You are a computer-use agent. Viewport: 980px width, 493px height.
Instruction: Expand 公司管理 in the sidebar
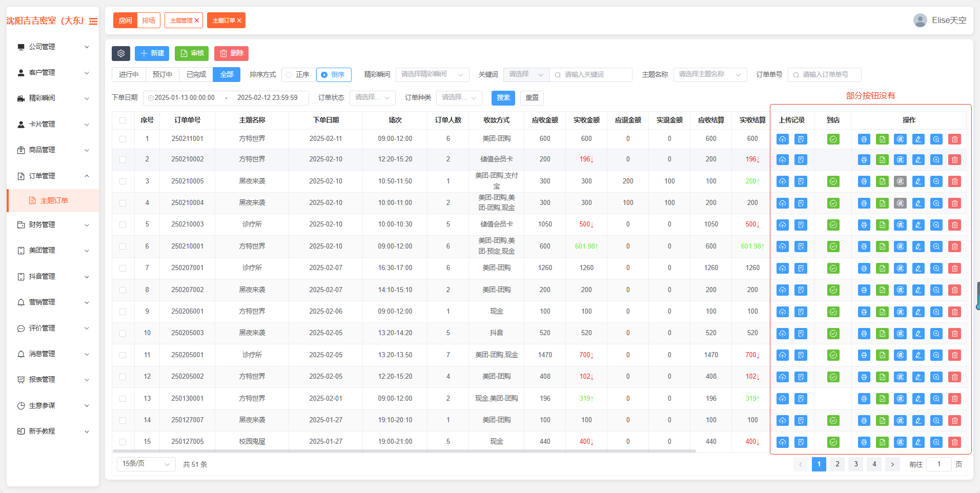pos(53,47)
